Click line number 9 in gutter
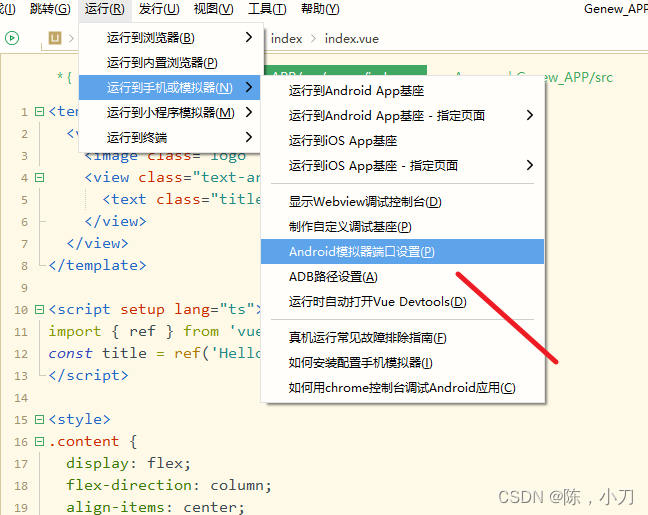Screen dimensions: 648x515 (x=24, y=288)
